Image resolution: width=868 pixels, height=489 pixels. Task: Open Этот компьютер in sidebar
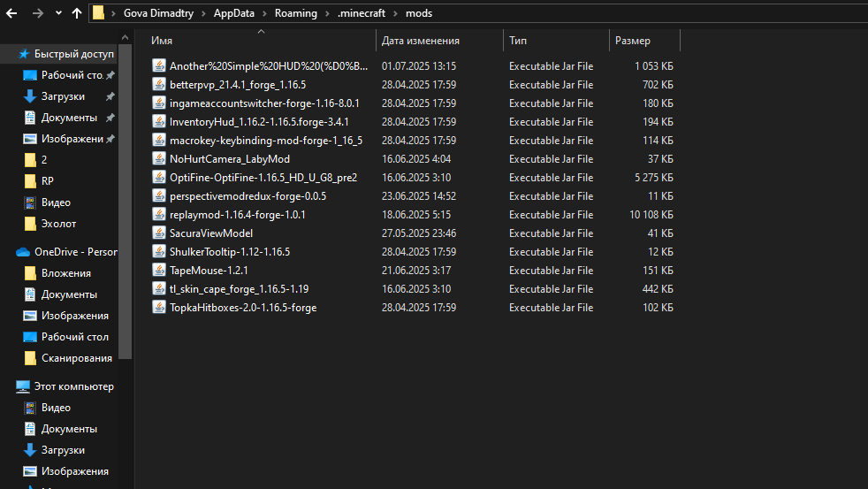pos(74,386)
